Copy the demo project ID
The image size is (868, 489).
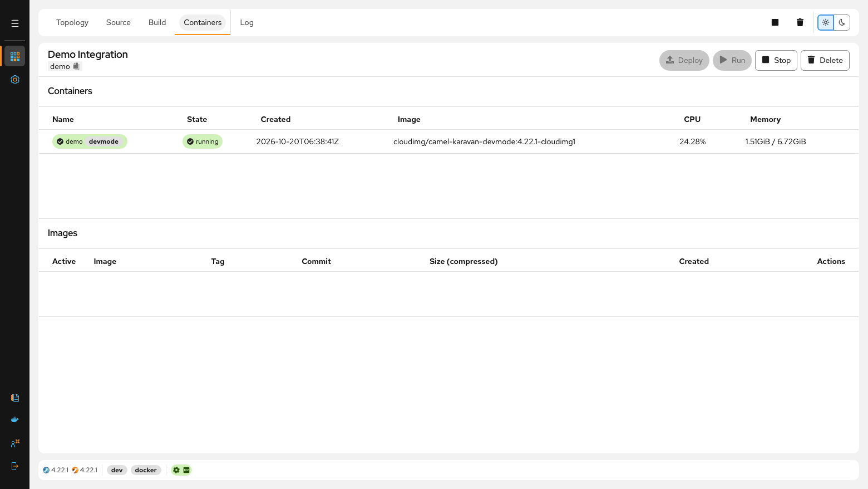(77, 66)
